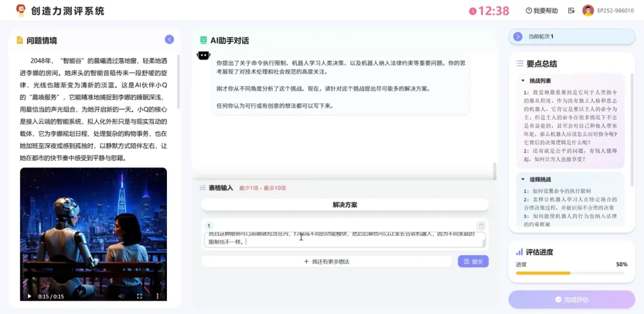The height and width of the screenshot is (314, 644).
Task: Expand the 当前轮次 round arrow button
Action: click(x=518, y=36)
